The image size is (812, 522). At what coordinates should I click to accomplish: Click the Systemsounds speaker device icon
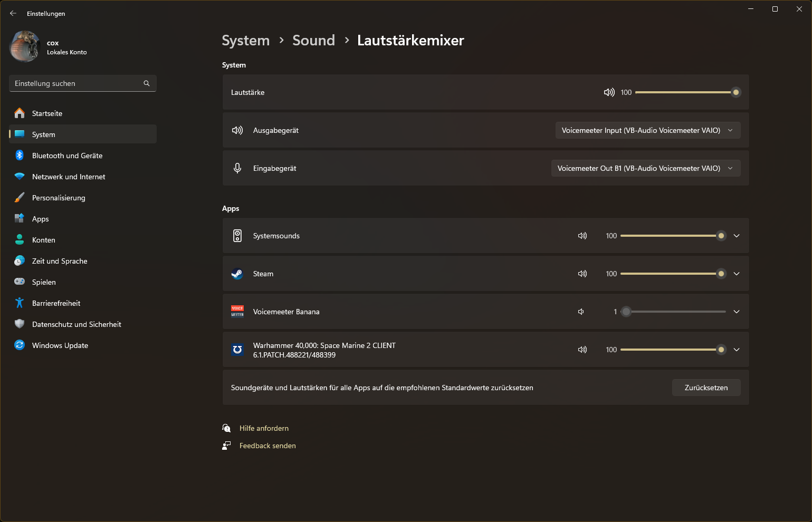(237, 236)
